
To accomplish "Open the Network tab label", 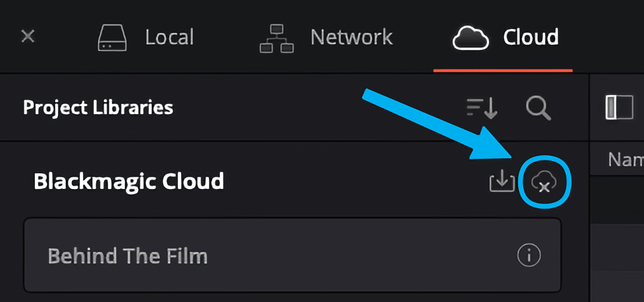I will coord(352,38).
